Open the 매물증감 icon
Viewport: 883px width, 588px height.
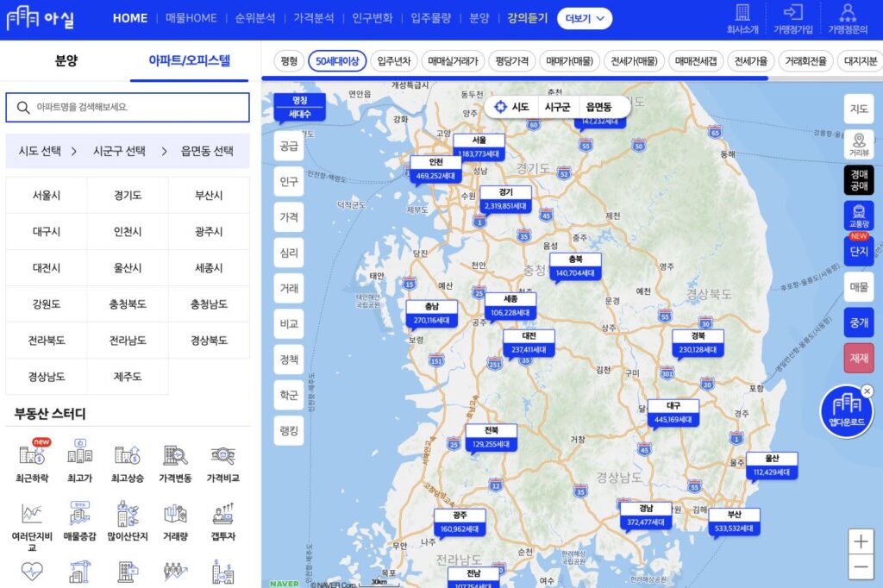point(79,512)
